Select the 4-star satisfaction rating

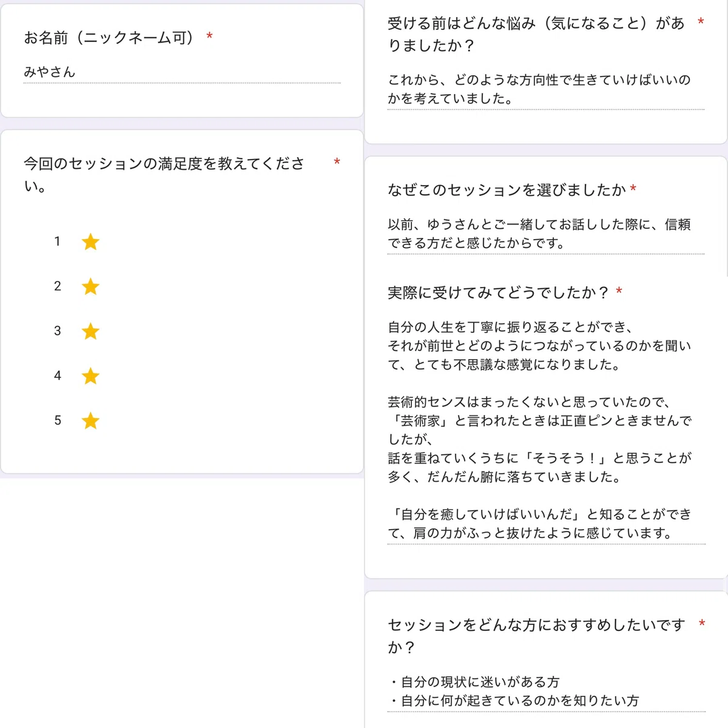coord(90,376)
